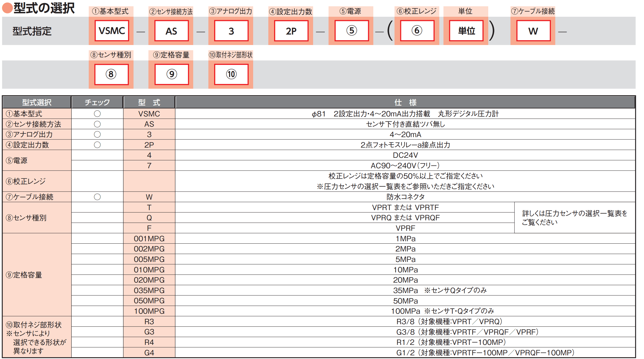
Task: Select capacity code 005MPG
Action: (x=149, y=259)
